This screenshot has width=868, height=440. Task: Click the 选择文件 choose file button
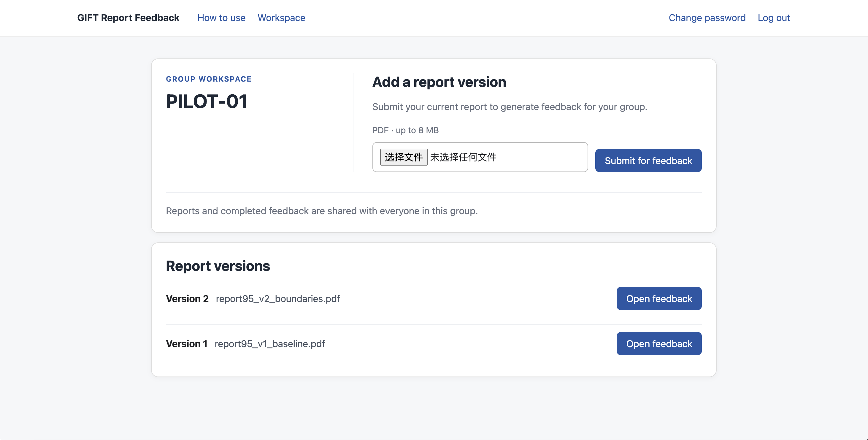click(404, 157)
